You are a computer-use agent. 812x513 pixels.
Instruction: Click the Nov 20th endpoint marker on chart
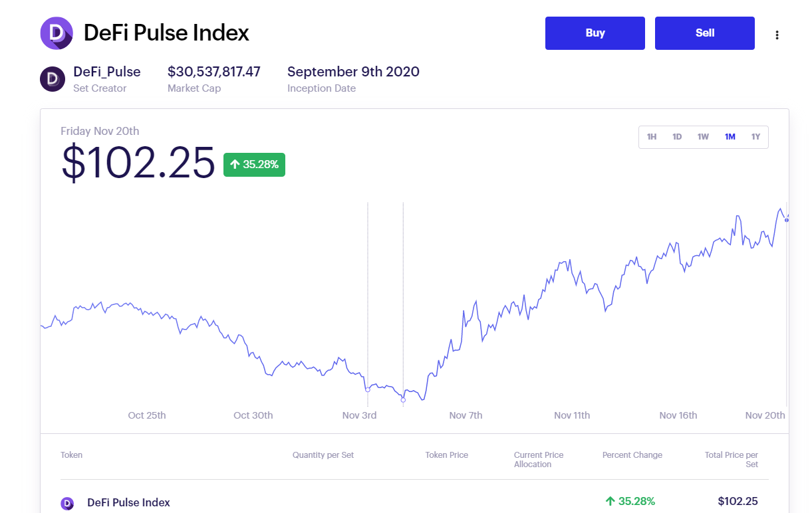click(x=787, y=219)
